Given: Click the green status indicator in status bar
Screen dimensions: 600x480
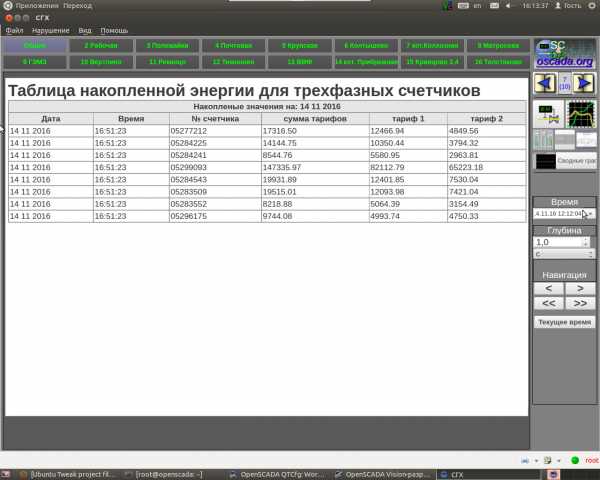Looking at the screenshot, I should click(574, 460).
